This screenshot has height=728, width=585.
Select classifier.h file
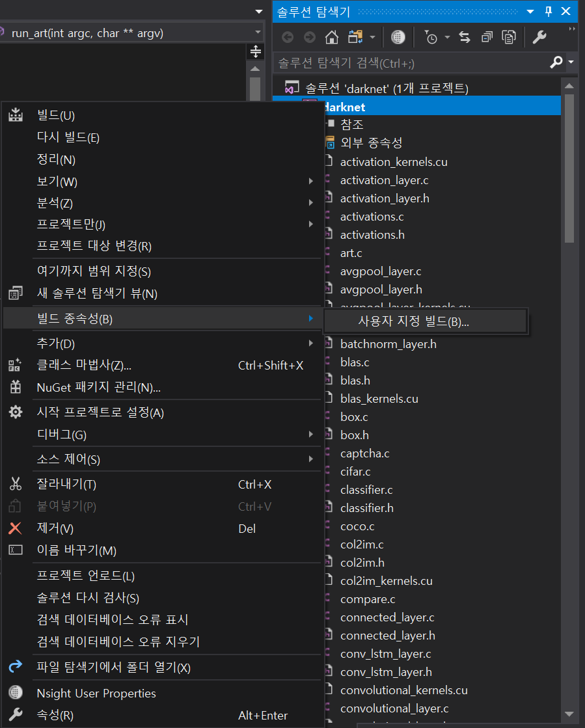[x=367, y=508]
